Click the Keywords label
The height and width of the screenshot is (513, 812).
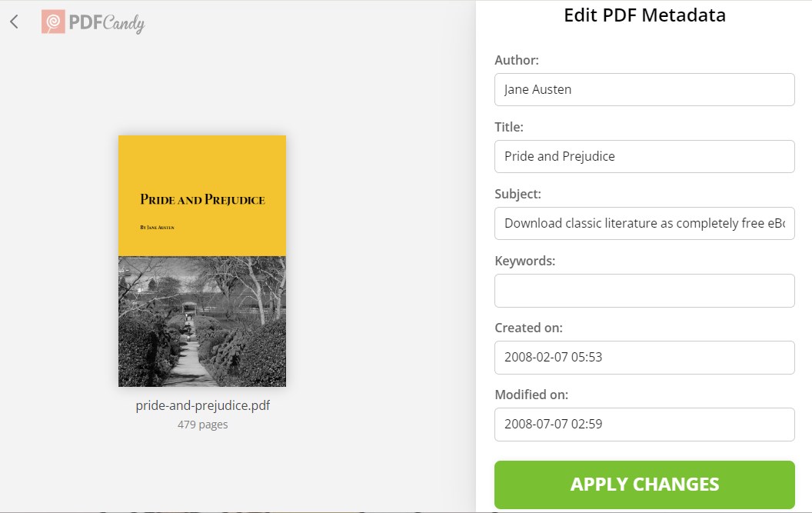(x=524, y=261)
